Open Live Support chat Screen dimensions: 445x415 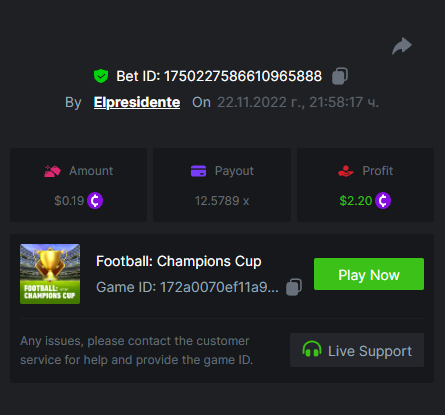357,350
